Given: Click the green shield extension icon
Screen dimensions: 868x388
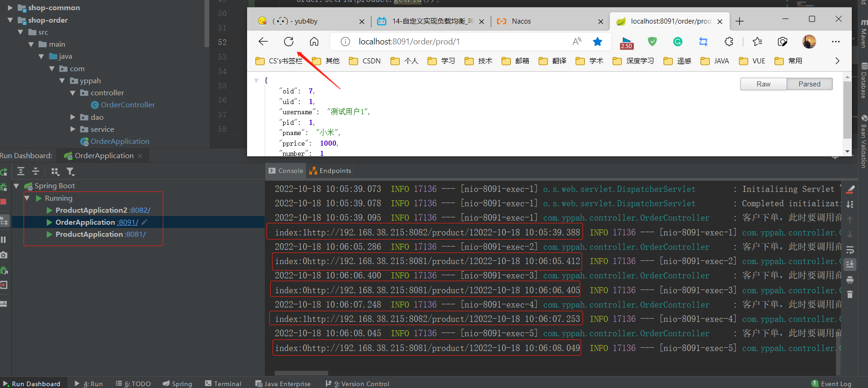Looking at the screenshot, I should point(652,42).
